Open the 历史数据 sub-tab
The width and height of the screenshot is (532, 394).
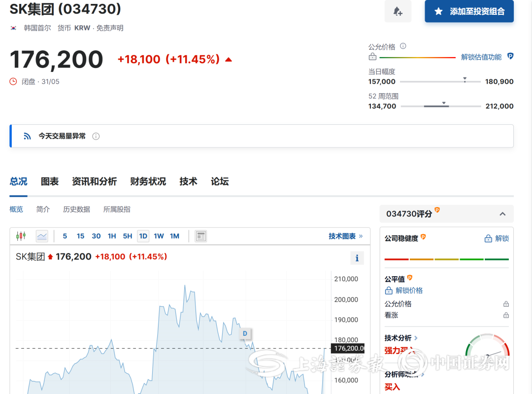click(x=76, y=209)
